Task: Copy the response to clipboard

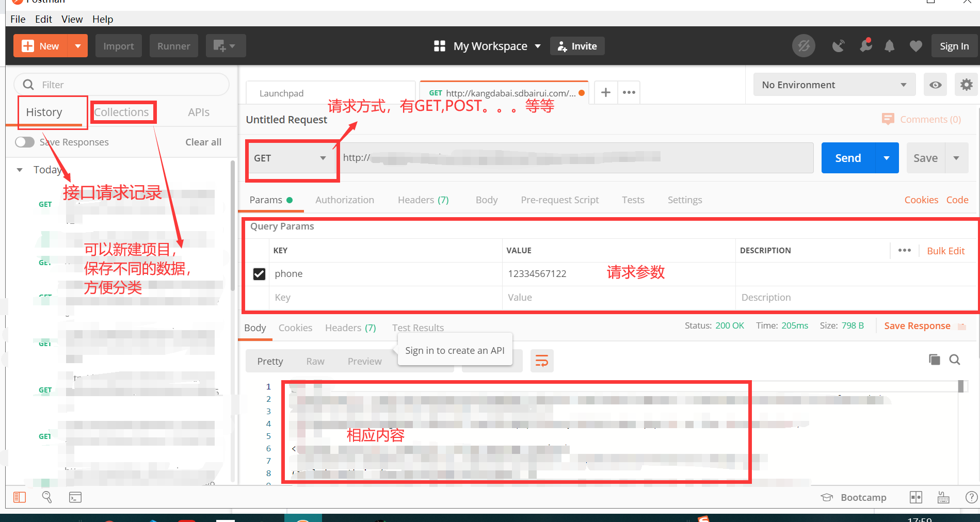Action: pyautogui.click(x=934, y=360)
